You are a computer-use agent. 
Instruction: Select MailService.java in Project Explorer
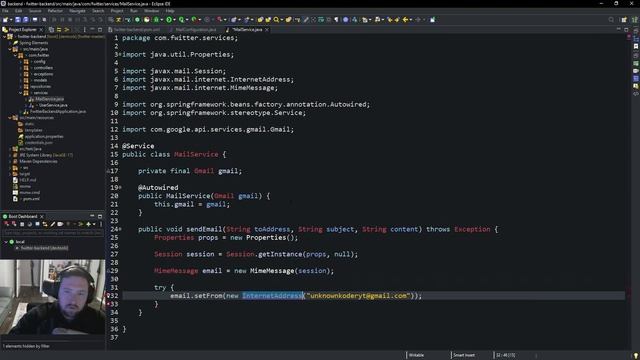pyautogui.click(x=49, y=99)
